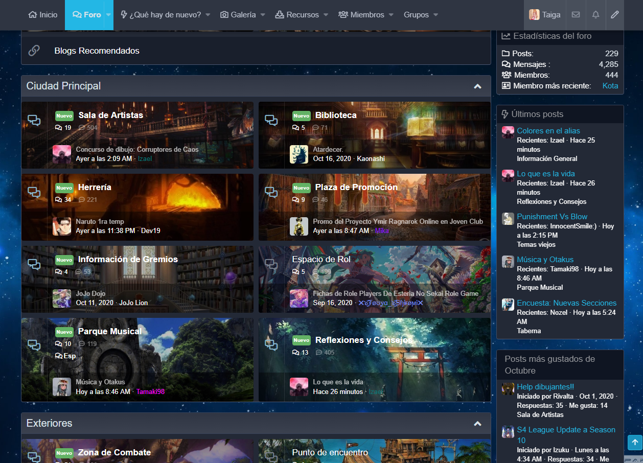
Task: Click Biblioteca forum bubble icon
Action: point(271,120)
